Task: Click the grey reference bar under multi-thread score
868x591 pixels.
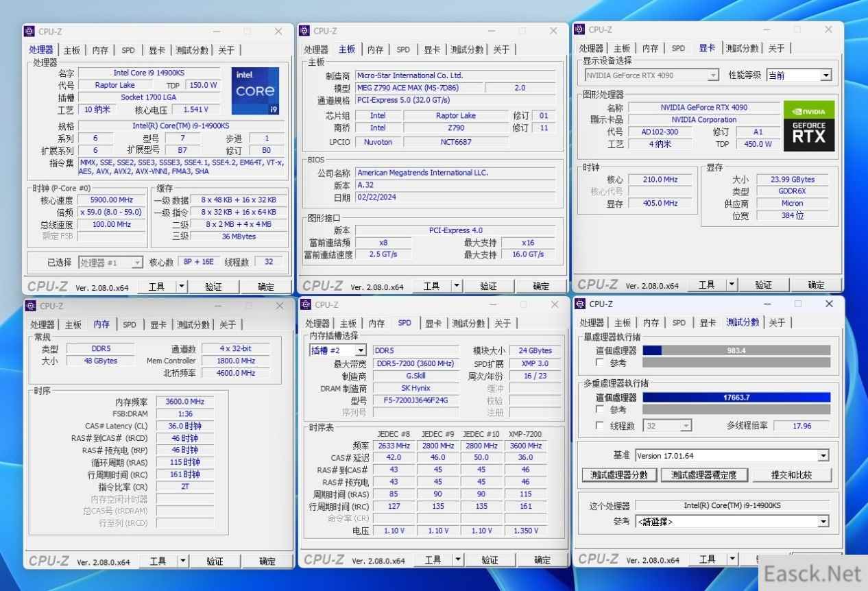Action: point(736,409)
